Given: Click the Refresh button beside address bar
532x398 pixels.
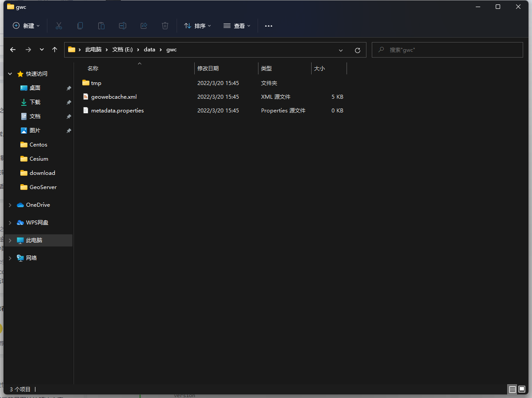Looking at the screenshot, I should 358,50.
